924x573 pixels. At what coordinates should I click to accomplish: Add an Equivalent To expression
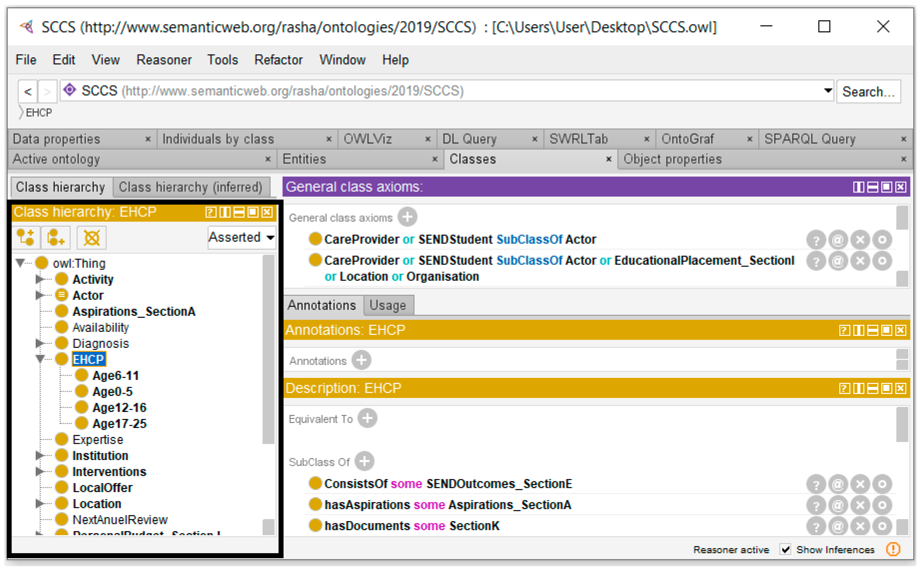point(367,418)
